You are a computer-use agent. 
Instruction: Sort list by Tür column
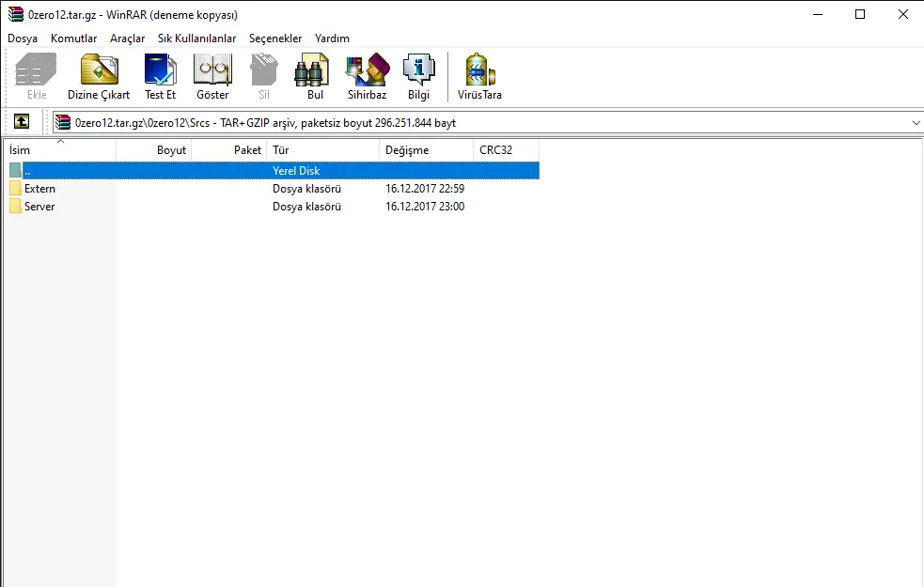pyautogui.click(x=323, y=150)
